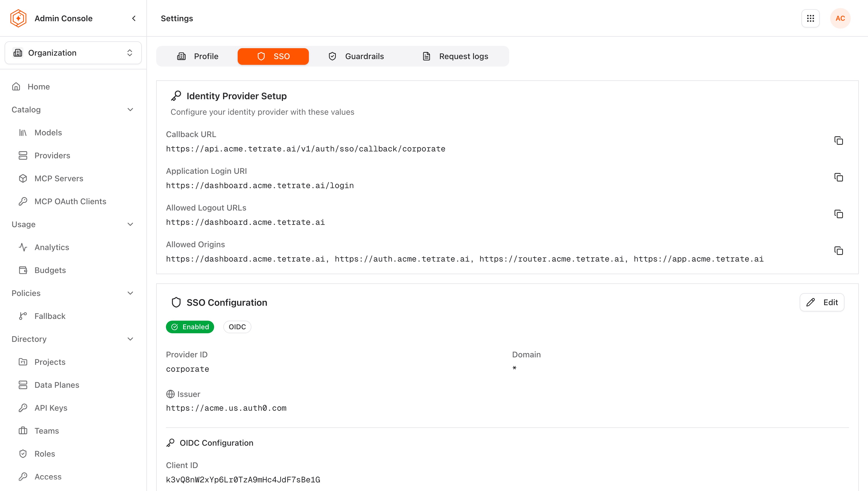Click the Admin Console logo
This screenshot has height=491, width=868.
click(x=18, y=18)
